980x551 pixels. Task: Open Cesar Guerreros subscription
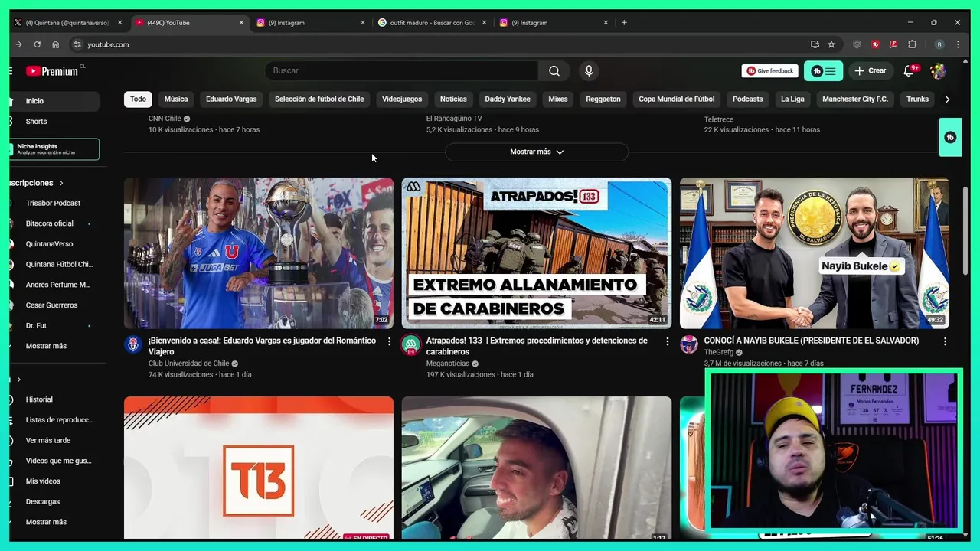(51, 305)
